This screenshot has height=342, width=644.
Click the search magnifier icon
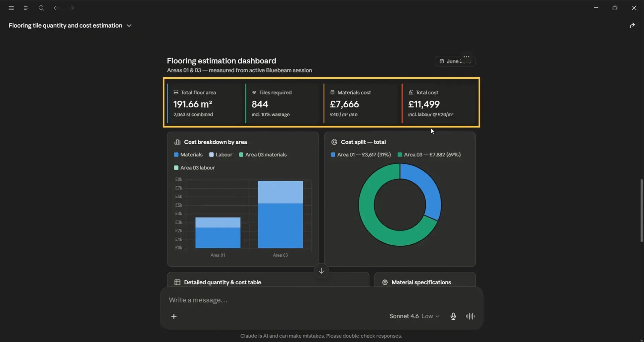41,8
